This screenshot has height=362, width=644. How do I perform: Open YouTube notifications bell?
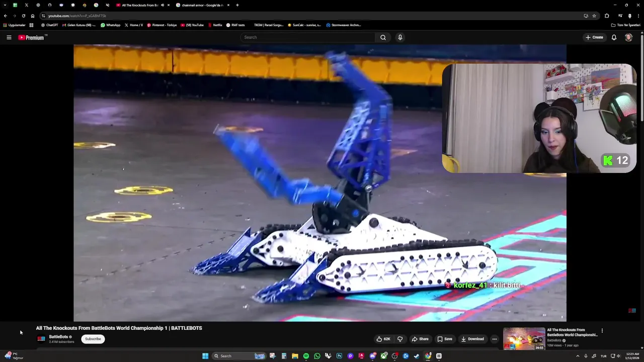614,37
